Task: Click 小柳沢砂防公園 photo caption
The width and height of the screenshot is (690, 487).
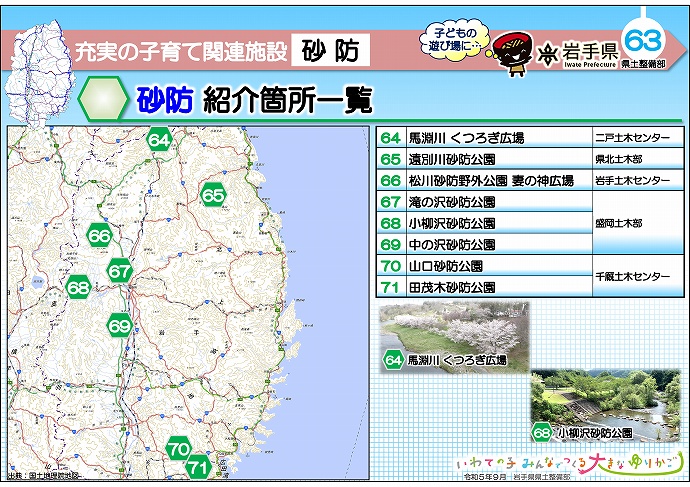Action: click(x=595, y=433)
